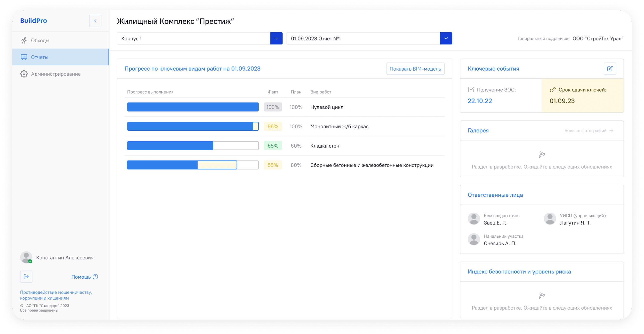Image resolution: width=644 pixels, height=334 pixels.
Task: Click the 01.09.2023 Отчет №1 combo box
Action: point(369,38)
